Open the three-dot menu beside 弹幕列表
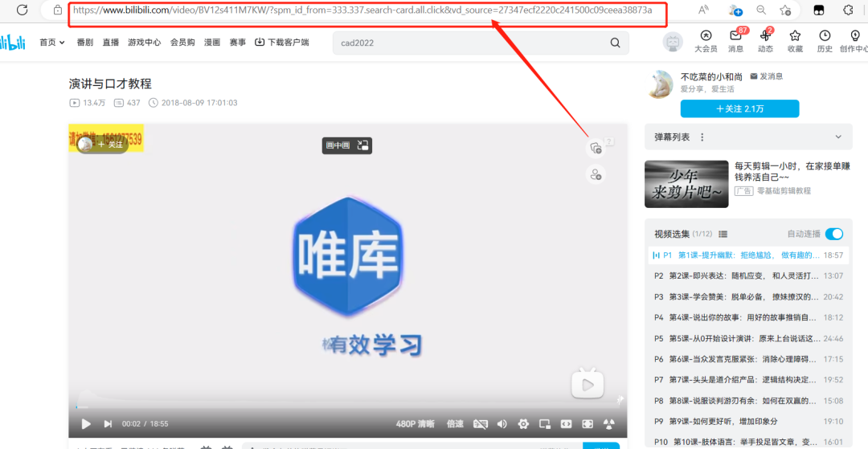 pos(702,137)
